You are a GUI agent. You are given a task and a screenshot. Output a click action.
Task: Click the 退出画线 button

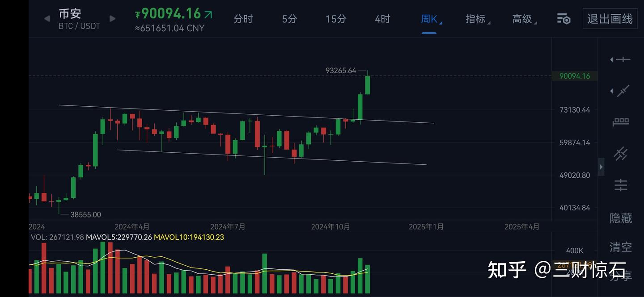pyautogui.click(x=610, y=19)
